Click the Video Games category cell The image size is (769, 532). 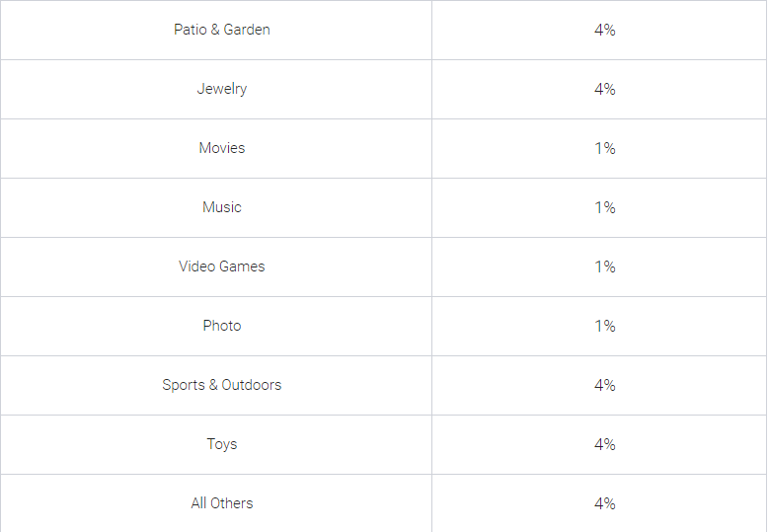[x=222, y=266]
